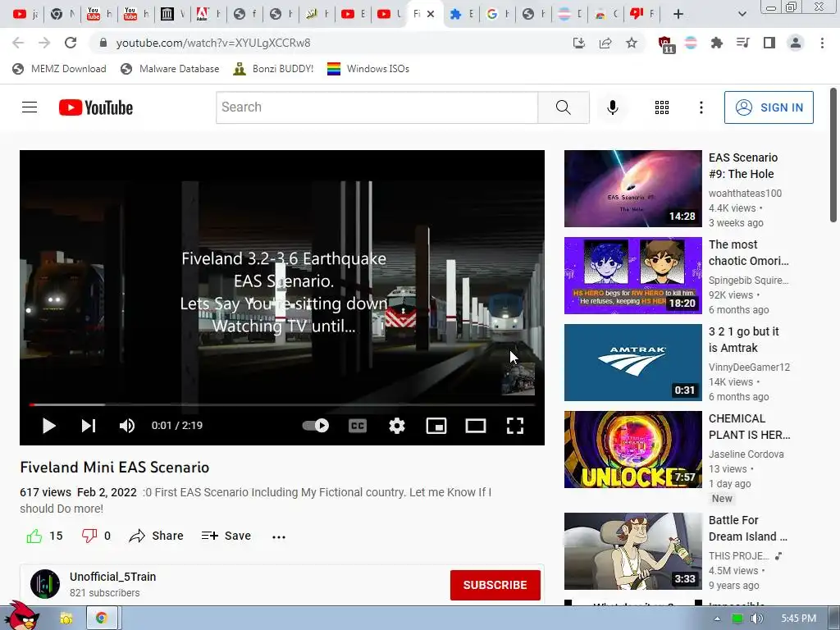Focus the YouTube search box
Viewport: 840px width, 630px height.
tap(377, 107)
